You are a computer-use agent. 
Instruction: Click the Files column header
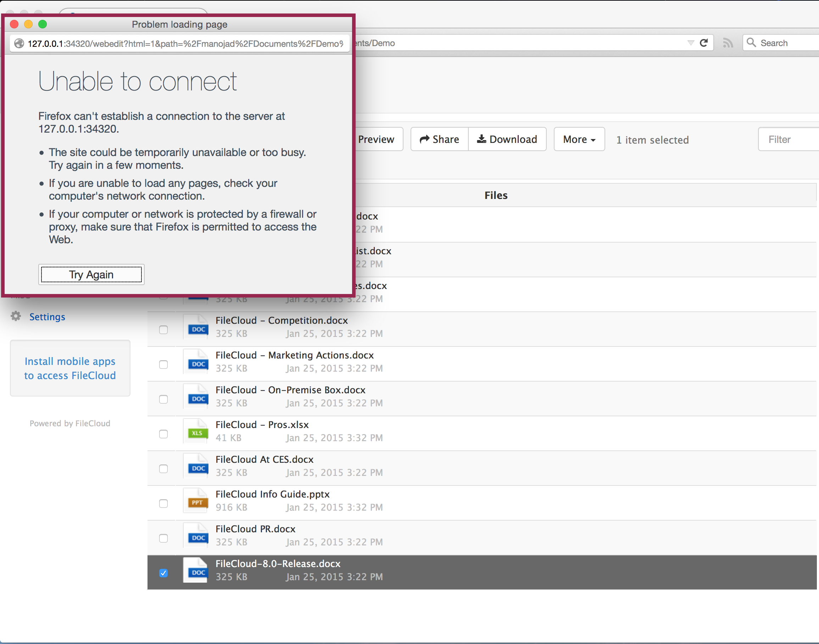click(496, 195)
